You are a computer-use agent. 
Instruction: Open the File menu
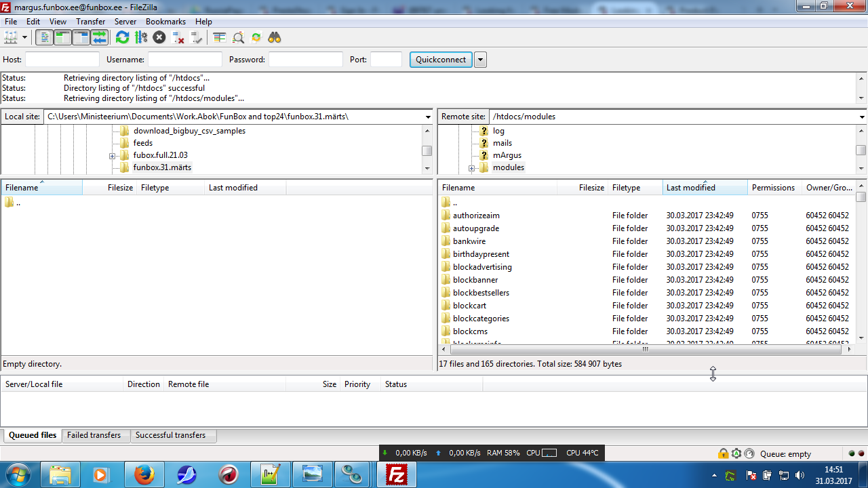11,22
